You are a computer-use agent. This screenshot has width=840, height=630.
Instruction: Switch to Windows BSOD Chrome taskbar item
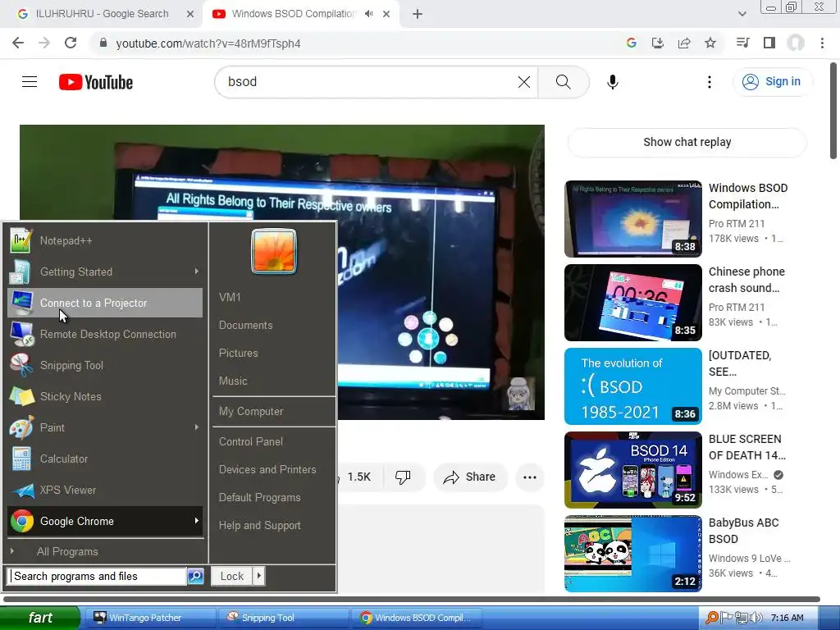pos(417,618)
